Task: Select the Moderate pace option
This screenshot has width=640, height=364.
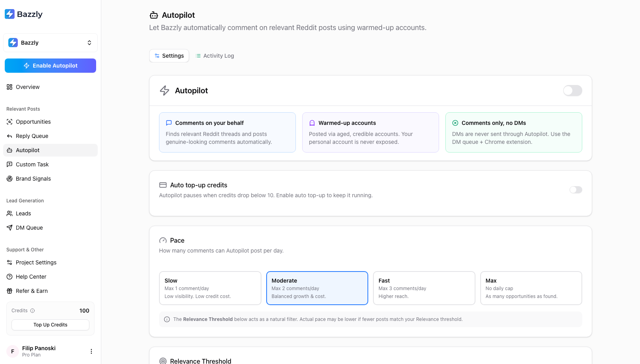Action: pyautogui.click(x=317, y=288)
